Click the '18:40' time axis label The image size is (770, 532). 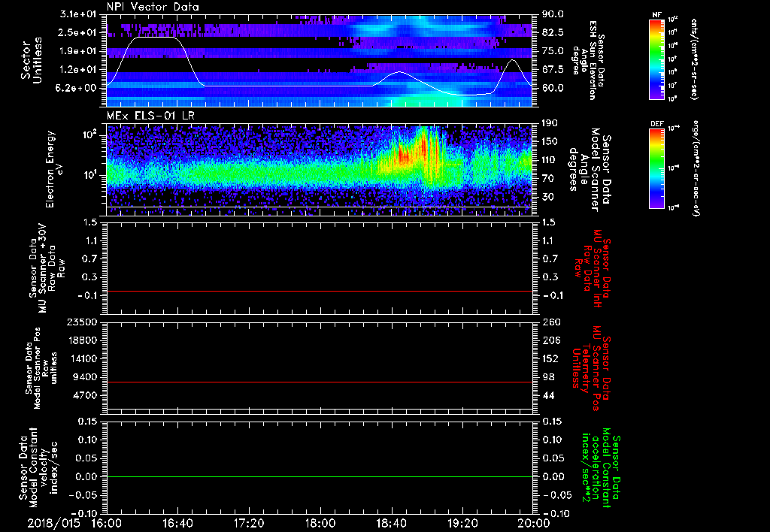391,523
